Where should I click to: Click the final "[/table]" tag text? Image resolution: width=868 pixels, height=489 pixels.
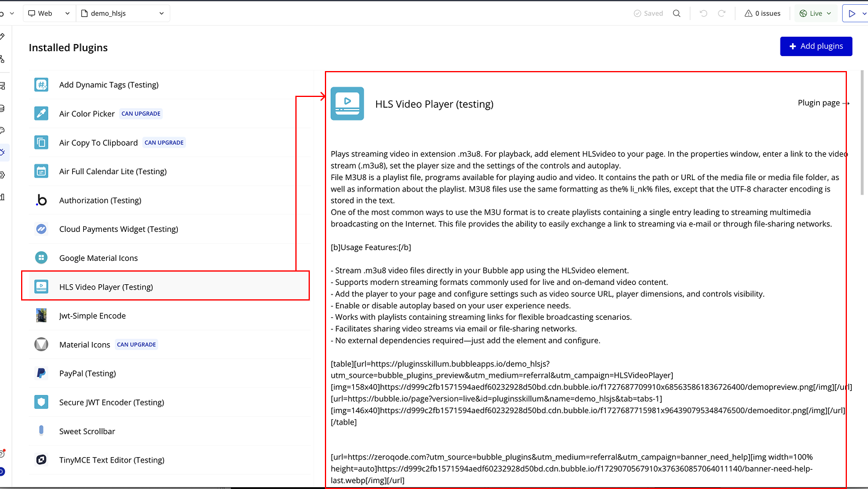pos(344,422)
